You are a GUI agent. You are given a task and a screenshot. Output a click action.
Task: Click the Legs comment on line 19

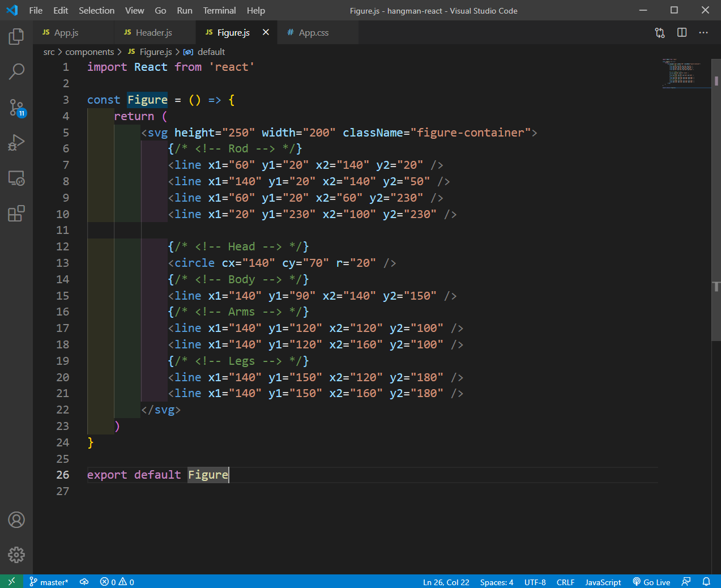coord(238,361)
